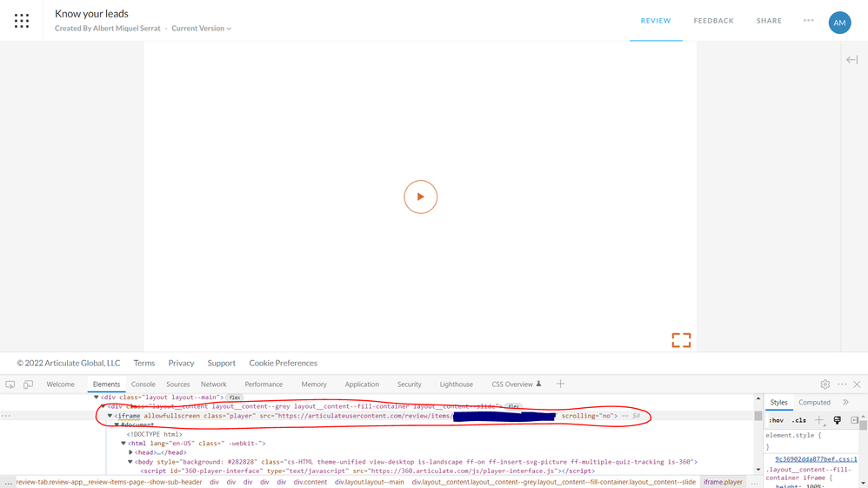The height and width of the screenshot is (488, 868).
Task: Collapse the div layout--main node
Action: (97, 398)
